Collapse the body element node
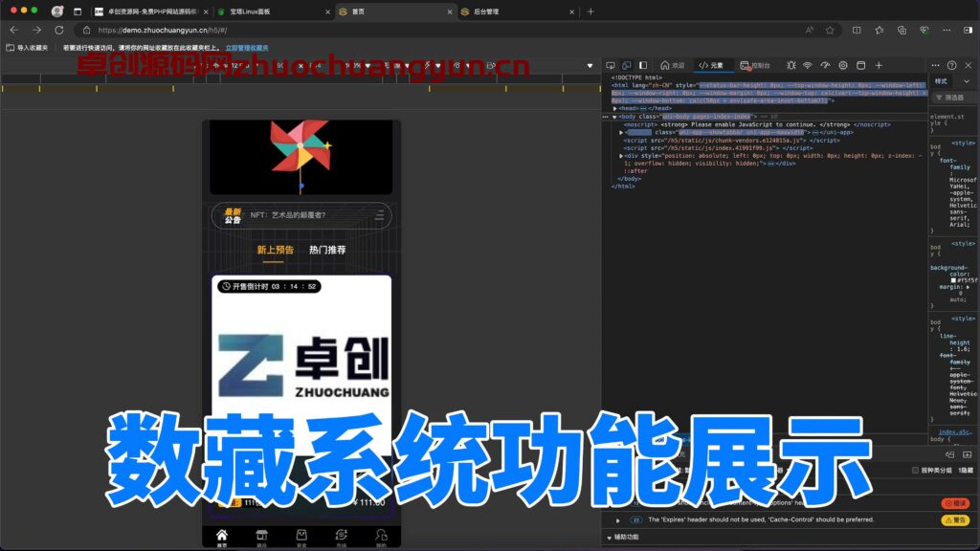Screen dimensions: 980x551 coord(614,117)
